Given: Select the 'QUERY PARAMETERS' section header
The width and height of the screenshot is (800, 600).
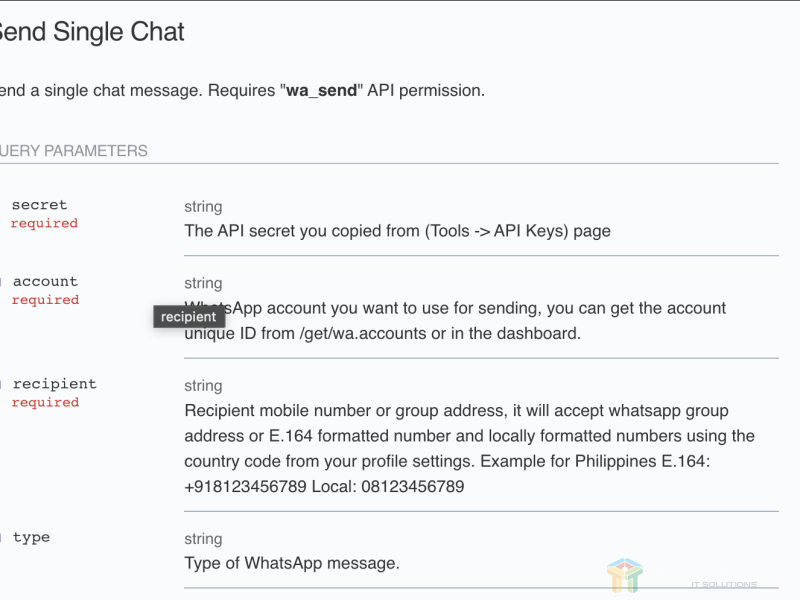Looking at the screenshot, I should 73,151.
